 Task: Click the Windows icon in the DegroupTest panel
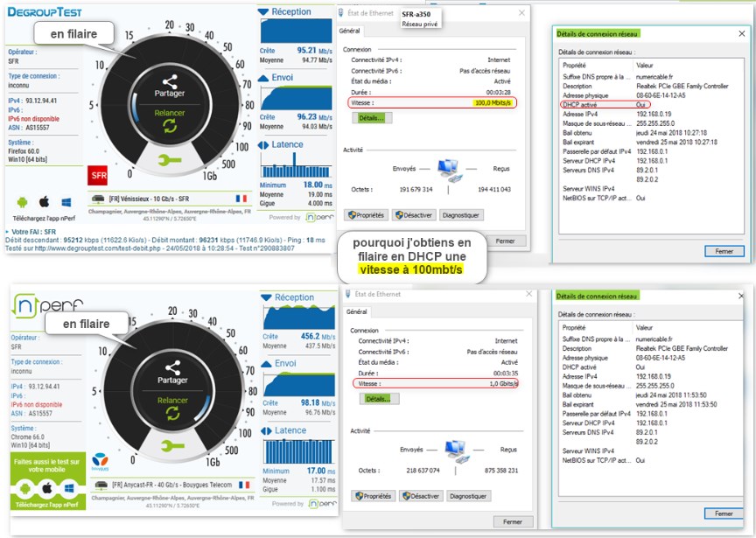[x=66, y=202]
